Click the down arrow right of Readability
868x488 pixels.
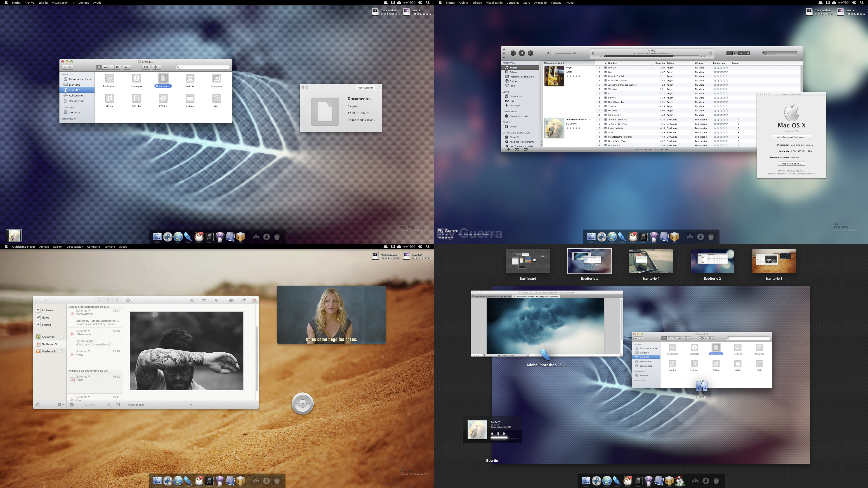pos(191,405)
